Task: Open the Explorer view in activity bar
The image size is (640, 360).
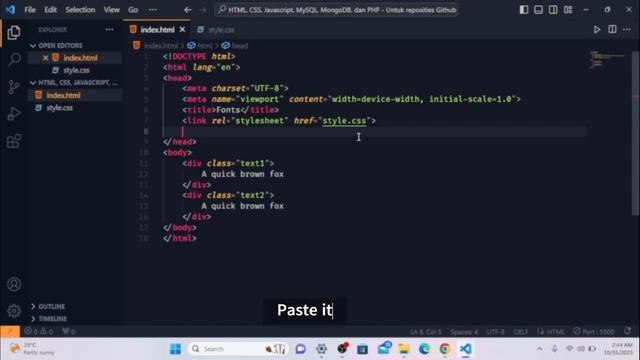Action: (13, 33)
